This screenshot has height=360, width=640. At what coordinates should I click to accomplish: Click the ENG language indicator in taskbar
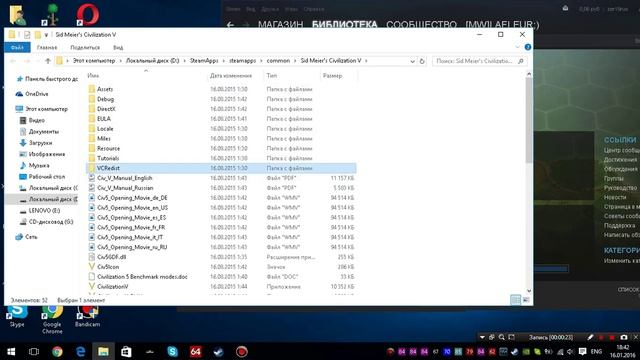[596, 351]
